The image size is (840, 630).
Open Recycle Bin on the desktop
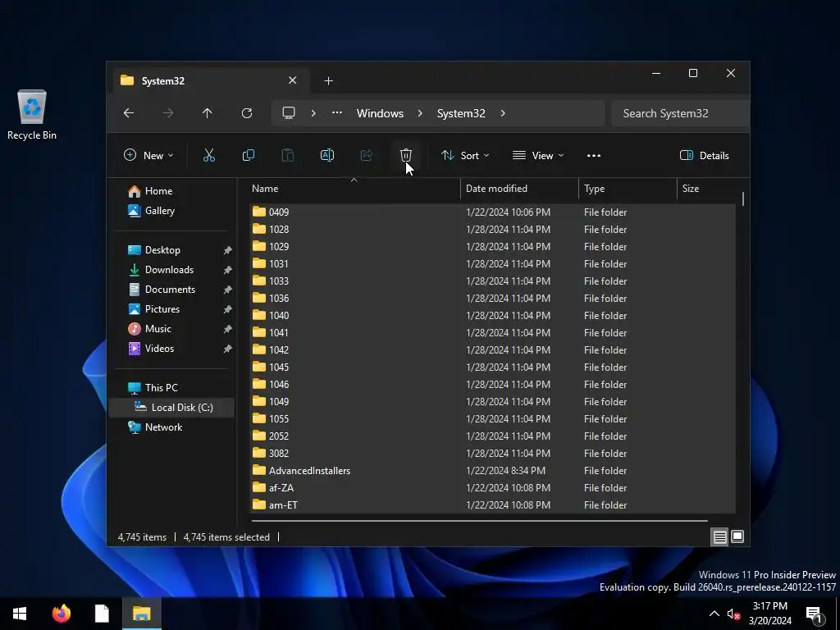(x=32, y=115)
